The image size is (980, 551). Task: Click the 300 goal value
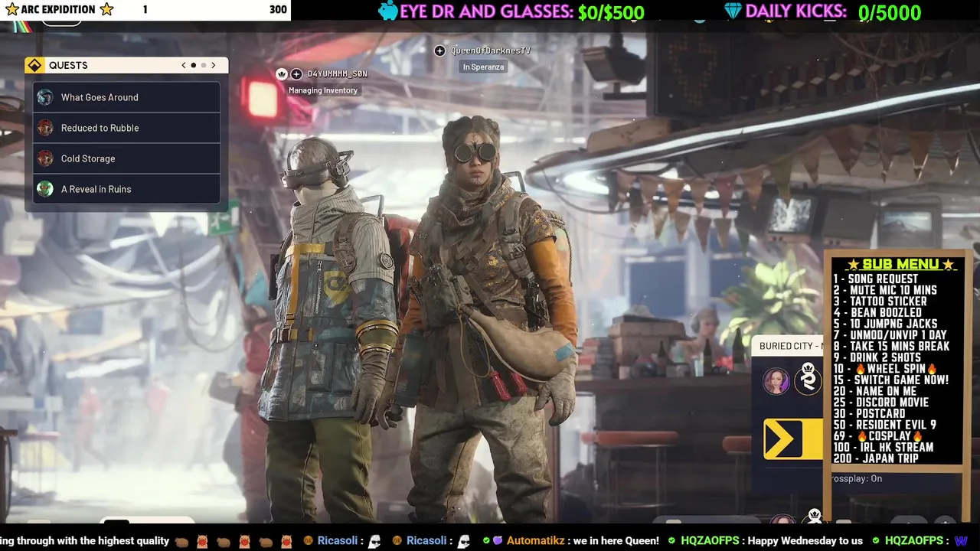tap(278, 9)
